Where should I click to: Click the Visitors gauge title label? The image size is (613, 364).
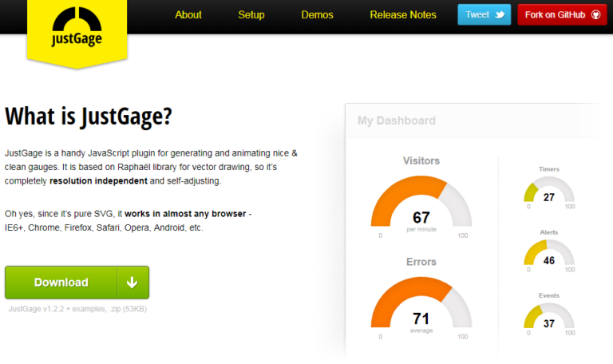pos(421,160)
